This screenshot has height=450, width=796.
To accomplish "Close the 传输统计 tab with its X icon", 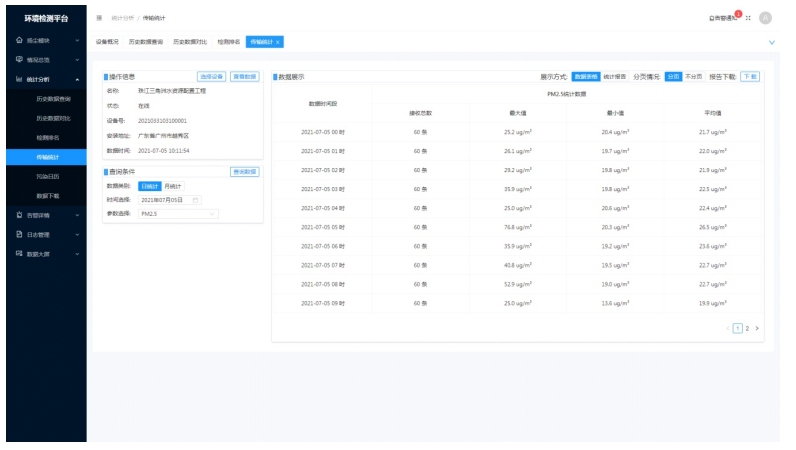I will point(278,42).
